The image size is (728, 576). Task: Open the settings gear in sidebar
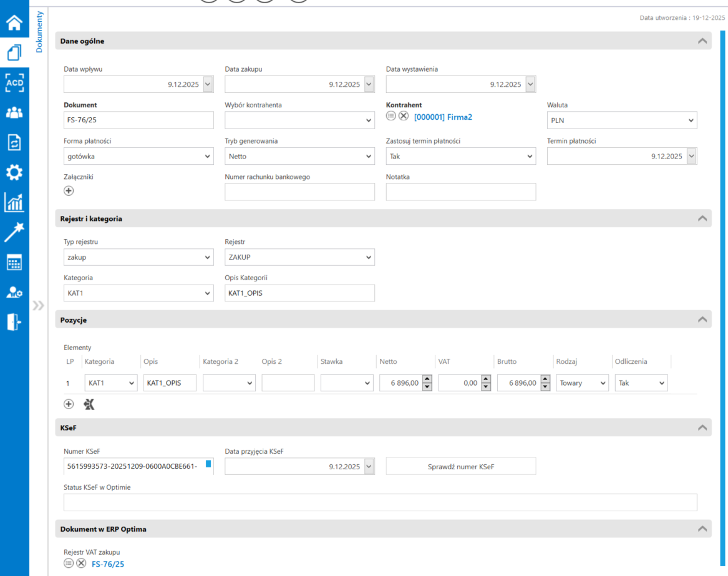coord(14,172)
